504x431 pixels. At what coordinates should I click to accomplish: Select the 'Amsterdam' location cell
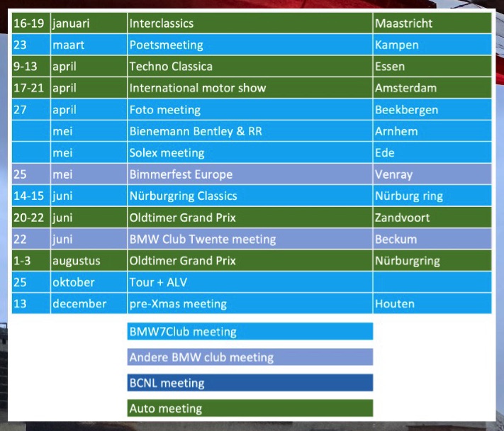432,88
